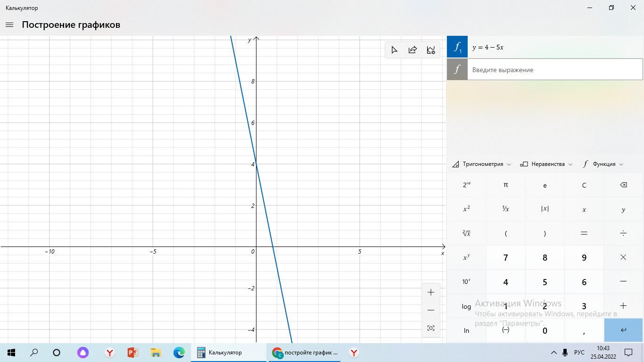
Task: Tap digit 3 on keypad
Action: pos(584,306)
